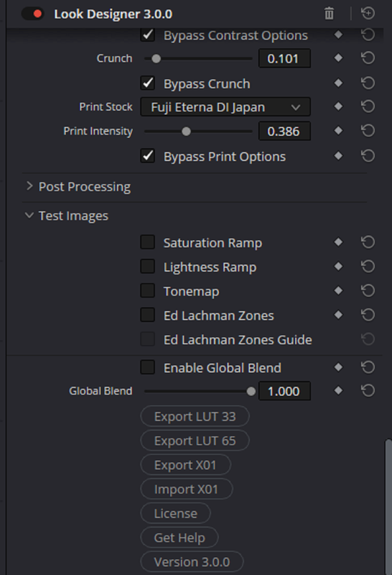Add keyframe for Tonemap test image
392x575 pixels.
(x=338, y=291)
